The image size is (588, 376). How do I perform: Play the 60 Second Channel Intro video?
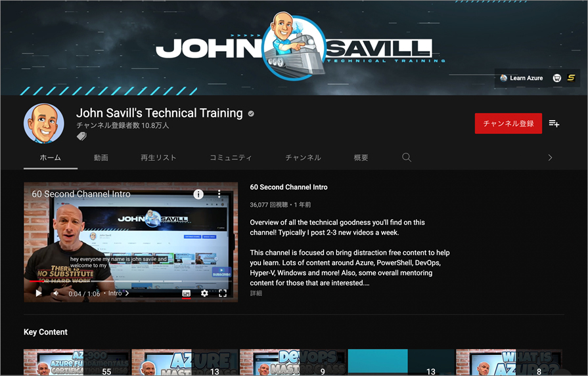38,293
